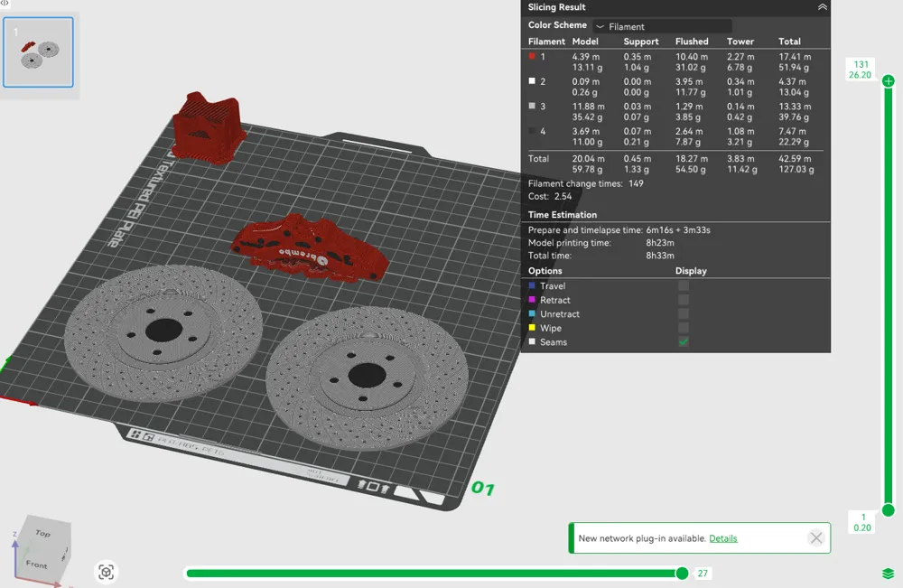
Task: Click the bottom handle of vertical layer slider
Action: (x=888, y=510)
